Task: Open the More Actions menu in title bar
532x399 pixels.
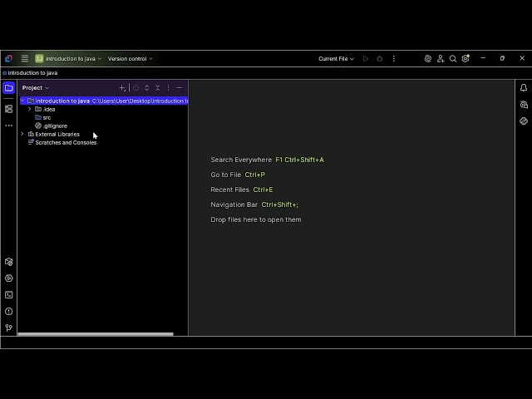Action: (x=393, y=59)
